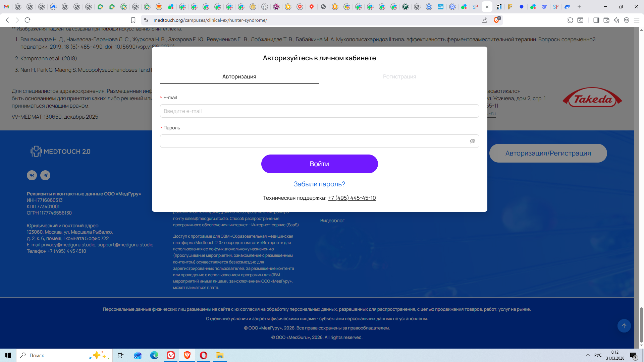
Task: Select the Авторизация tab
Action: click(239, 76)
